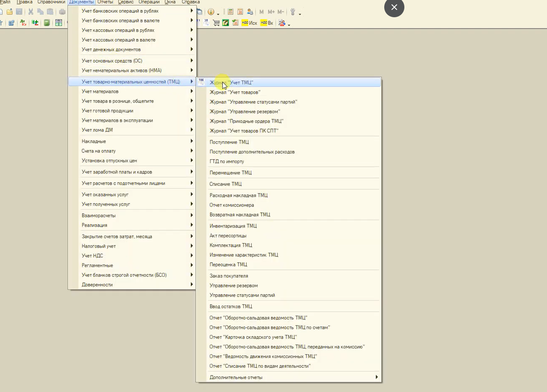This screenshot has height=392, width=547.
Task: Select Списание ТМЦ
Action: point(289,184)
